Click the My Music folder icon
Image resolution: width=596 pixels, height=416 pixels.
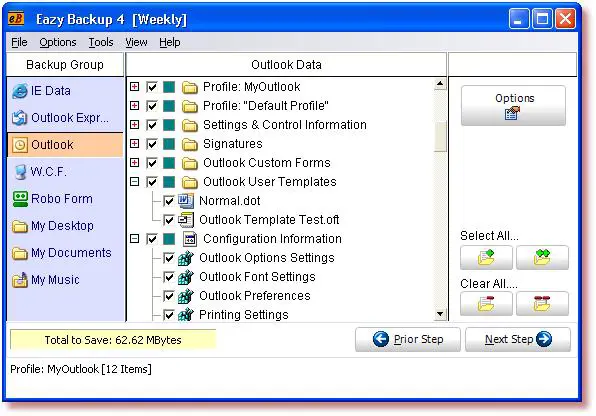click(20, 280)
